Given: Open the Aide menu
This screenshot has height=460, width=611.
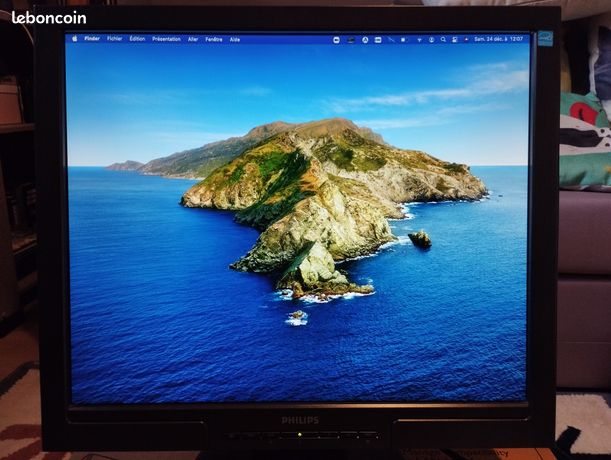Looking at the screenshot, I should [235, 39].
